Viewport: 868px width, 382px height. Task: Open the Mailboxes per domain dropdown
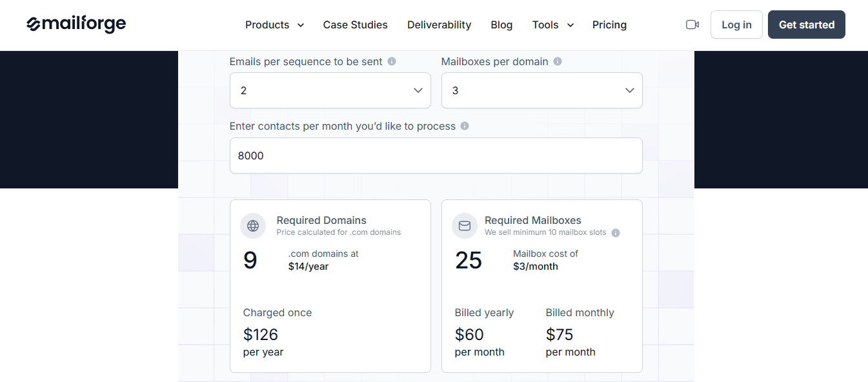click(542, 90)
